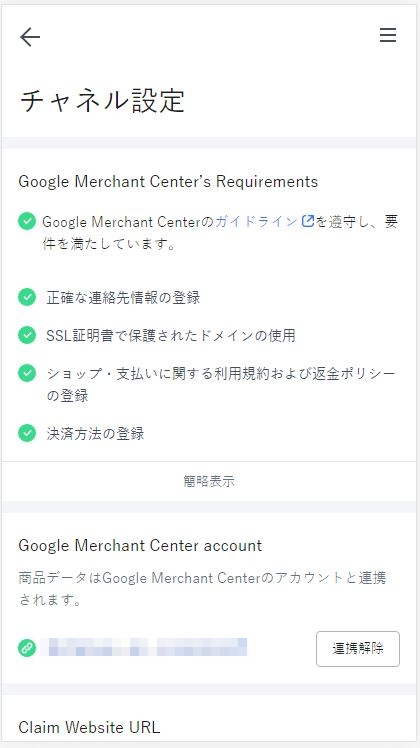The width and height of the screenshot is (420, 748).
Task: Click the blurred Merchant Center account ID
Action: 143,647
